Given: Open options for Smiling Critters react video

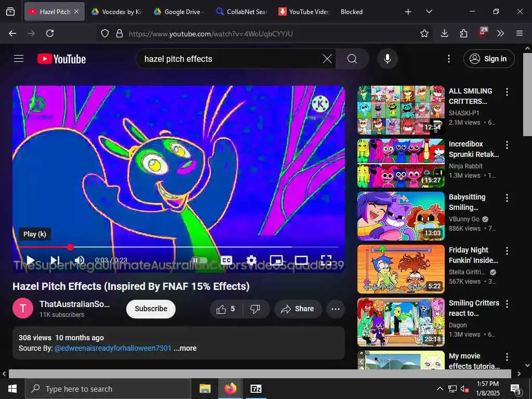Looking at the screenshot, I should click(507, 304).
